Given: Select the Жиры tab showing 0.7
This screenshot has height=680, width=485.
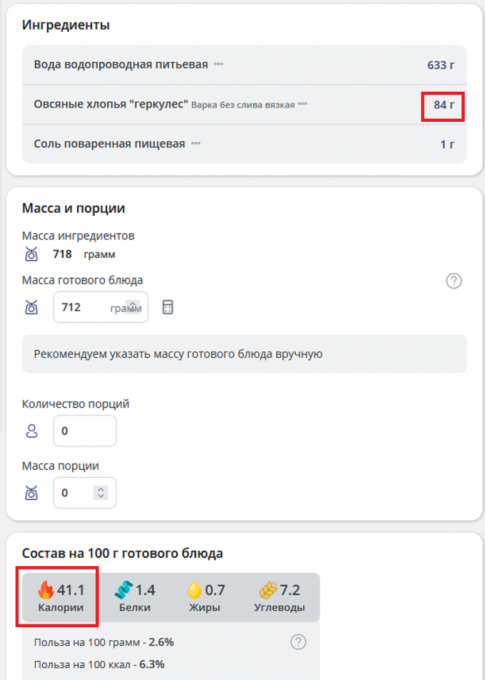Looking at the screenshot, I should pyautogui.click(x=205, y=597).
